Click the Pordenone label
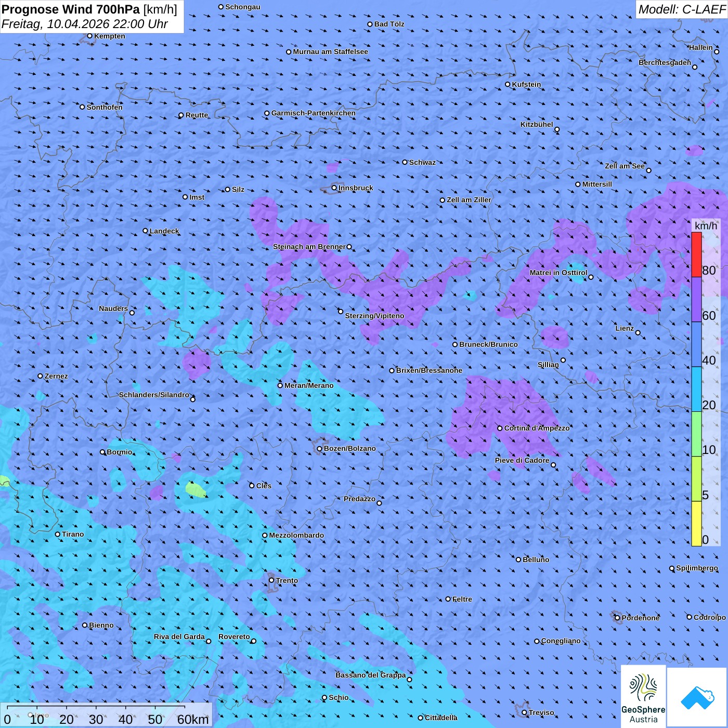 coord(641,618)
